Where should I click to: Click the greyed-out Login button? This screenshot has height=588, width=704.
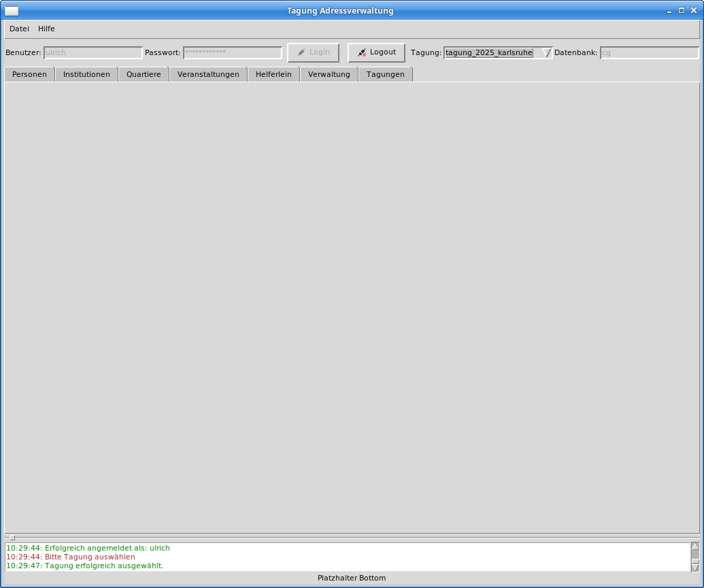[x=313, y=52]
